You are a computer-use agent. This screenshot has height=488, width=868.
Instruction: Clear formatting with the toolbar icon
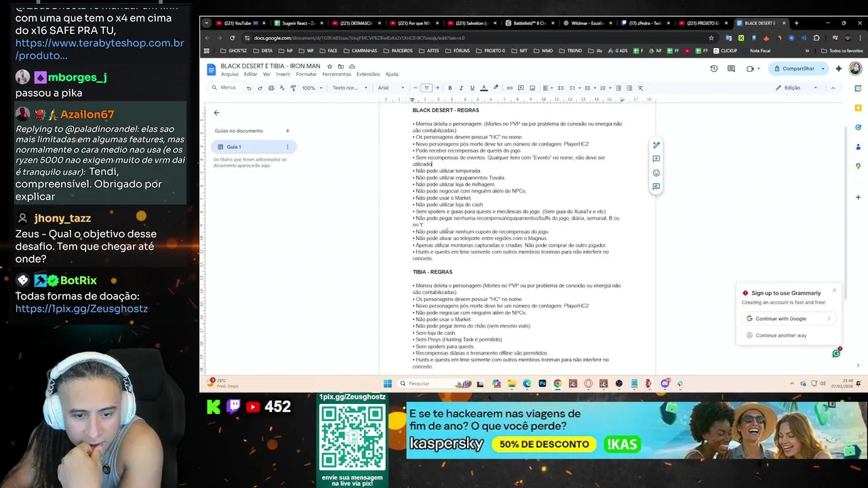[640, 88]
